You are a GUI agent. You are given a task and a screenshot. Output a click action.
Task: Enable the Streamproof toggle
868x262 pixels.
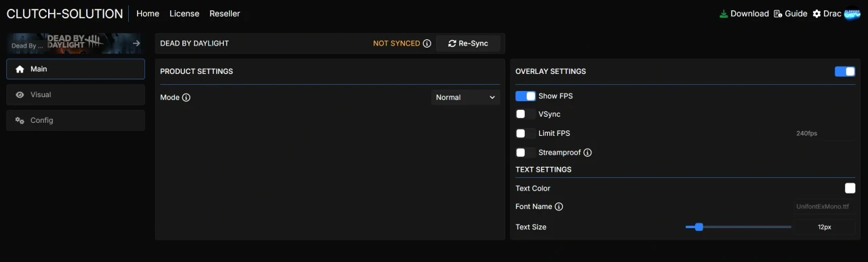[x=526, y=153]
